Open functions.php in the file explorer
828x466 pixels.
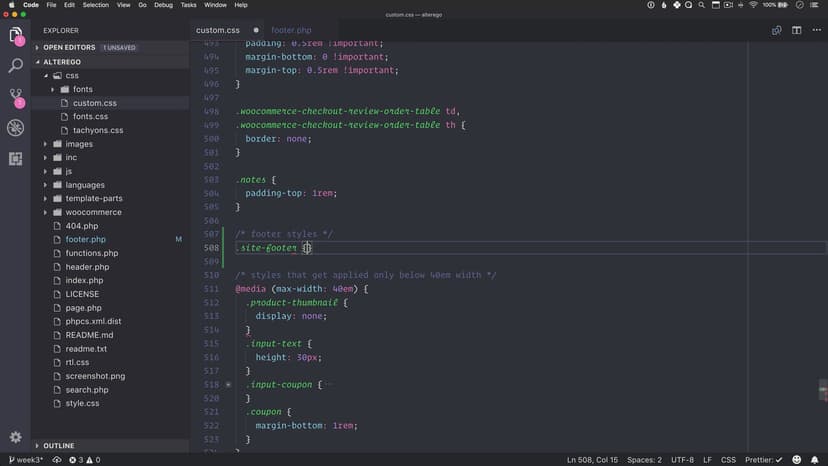pos(91,253)
